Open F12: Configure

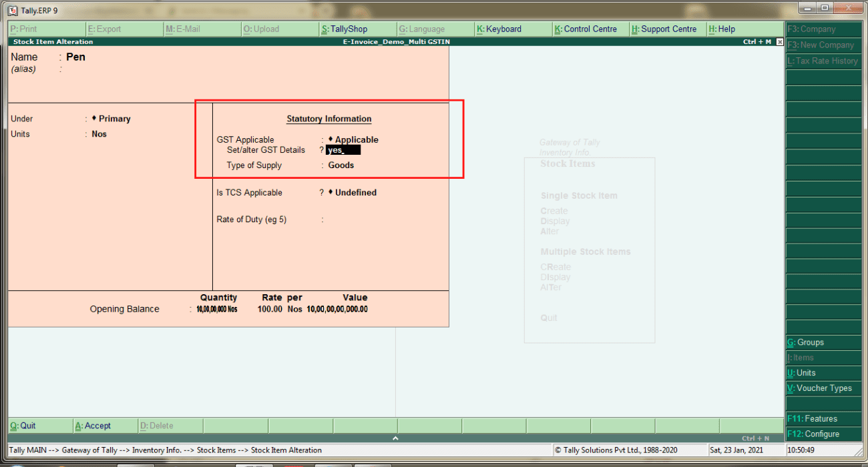(823, 434)
